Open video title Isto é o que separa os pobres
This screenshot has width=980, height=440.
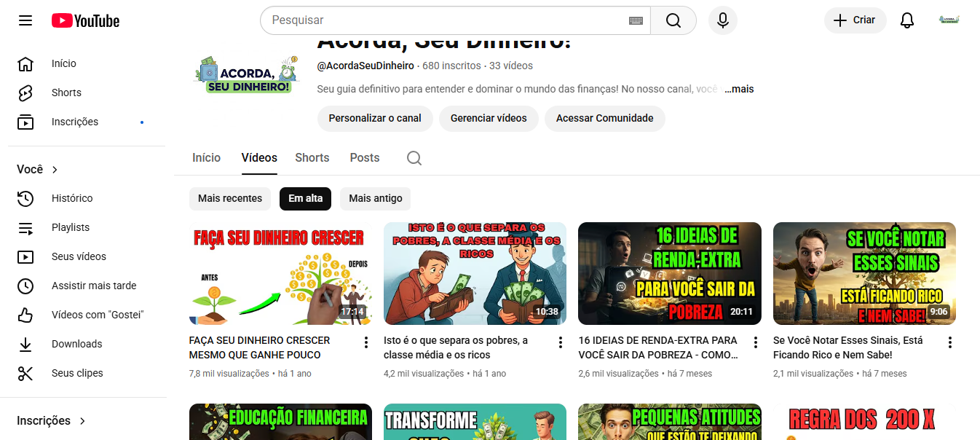coord(456,347)
